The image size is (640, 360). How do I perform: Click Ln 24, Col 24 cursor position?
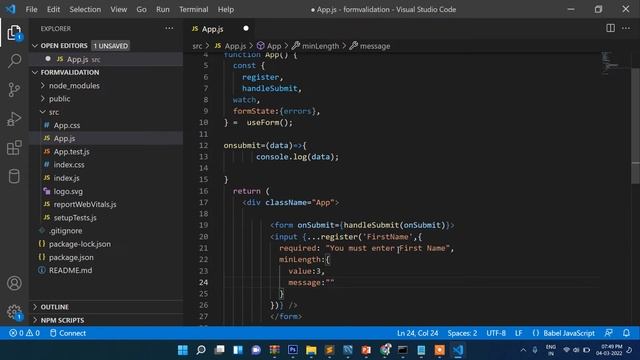tap(418, 333)
